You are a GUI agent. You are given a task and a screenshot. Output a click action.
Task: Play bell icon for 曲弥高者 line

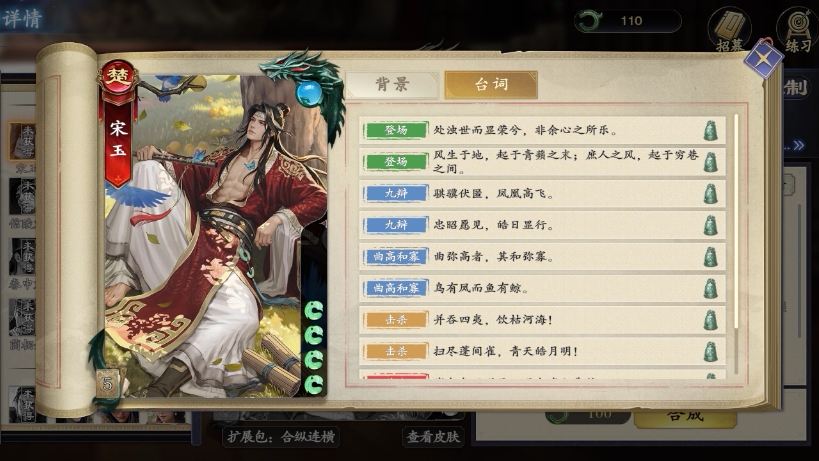point(710,257)
